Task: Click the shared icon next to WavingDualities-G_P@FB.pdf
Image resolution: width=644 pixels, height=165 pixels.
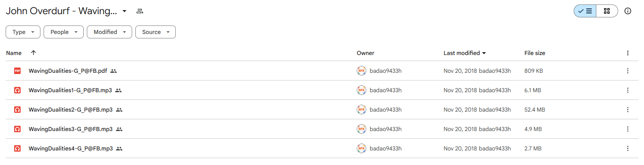Action: click(114, 71)
